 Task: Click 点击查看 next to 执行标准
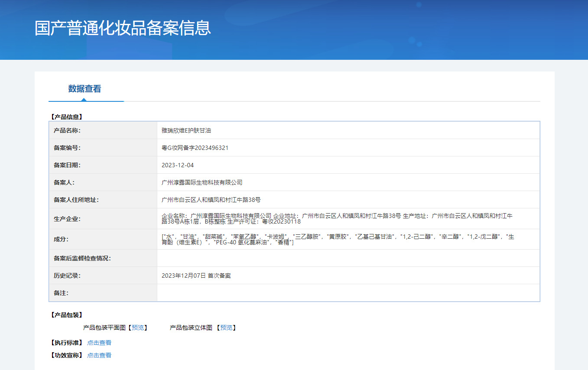click(99, 343)
